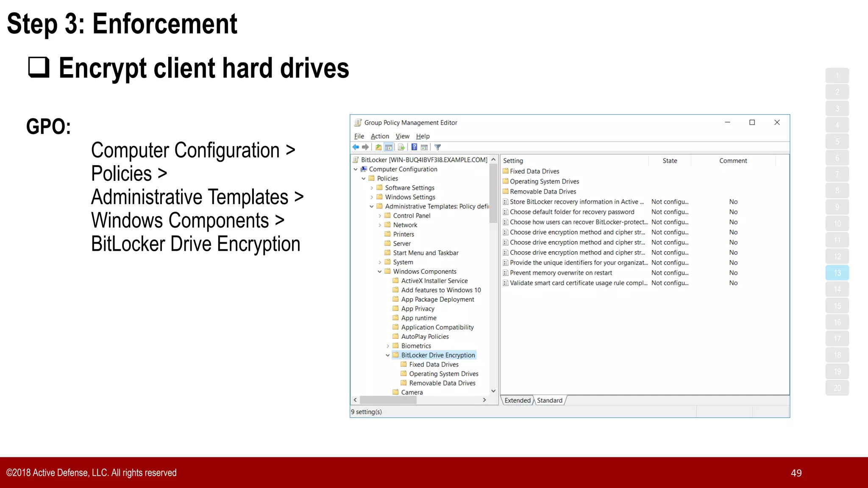Switch to the Standard tab
Viewport: 868px width, 488px height.
550,400
